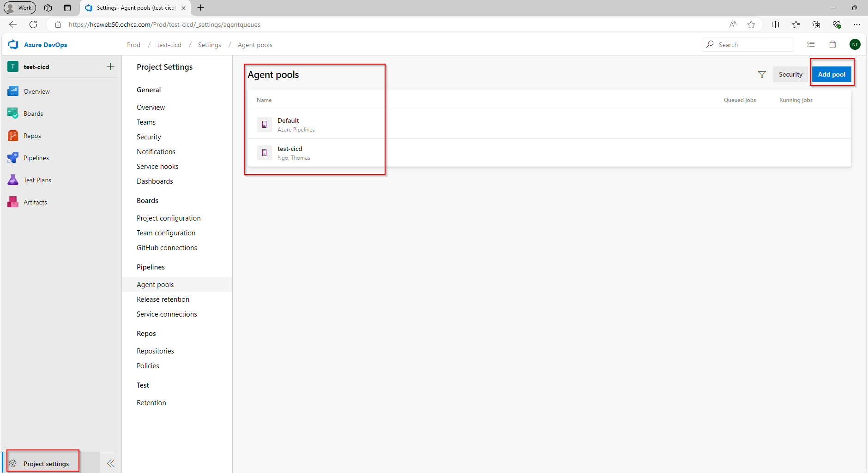Click the plus icon next to test-cicd

pyautogui.click(x=110, y=66)
